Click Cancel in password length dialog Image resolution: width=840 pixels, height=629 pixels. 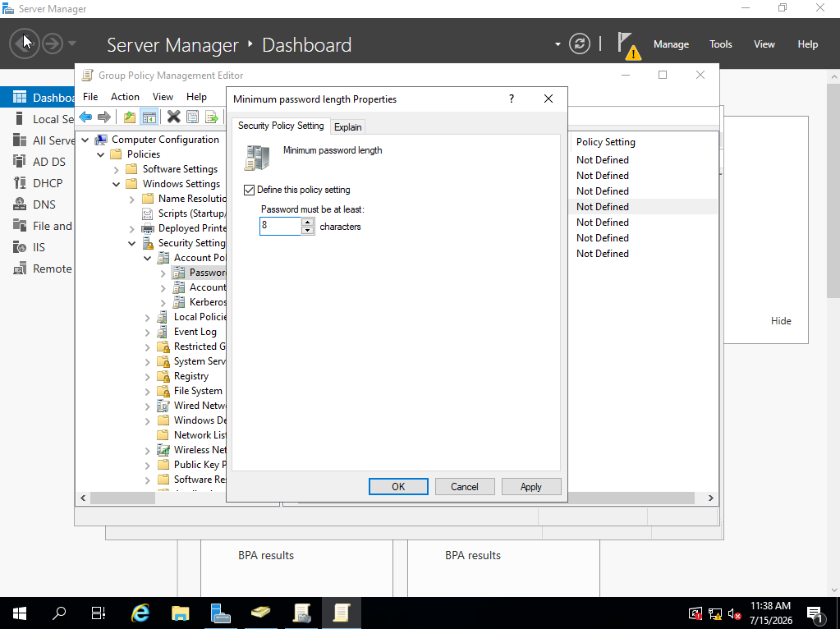click(465, 486)
